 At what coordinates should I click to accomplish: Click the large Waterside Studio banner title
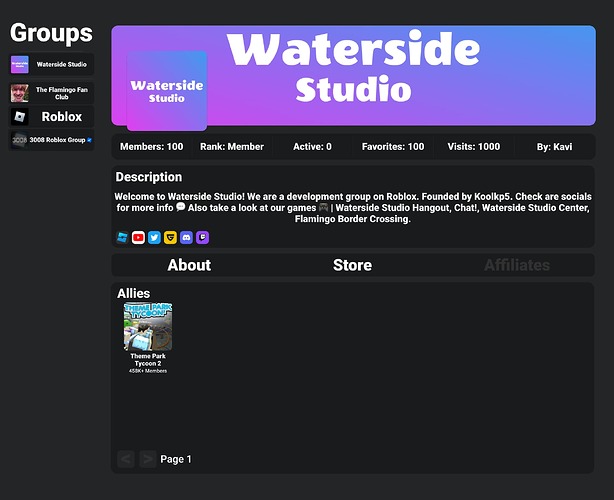click(x=353, y=67)
